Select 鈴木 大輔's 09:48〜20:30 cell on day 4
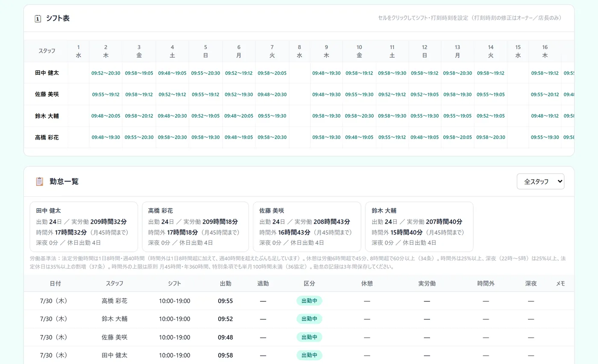598x364 pixels. [x=172, y=116]
